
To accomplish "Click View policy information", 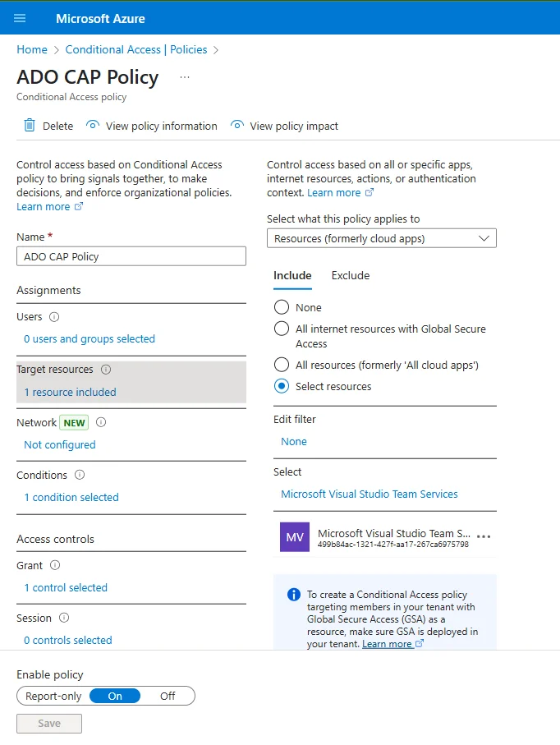I will [x=162, y=126].
